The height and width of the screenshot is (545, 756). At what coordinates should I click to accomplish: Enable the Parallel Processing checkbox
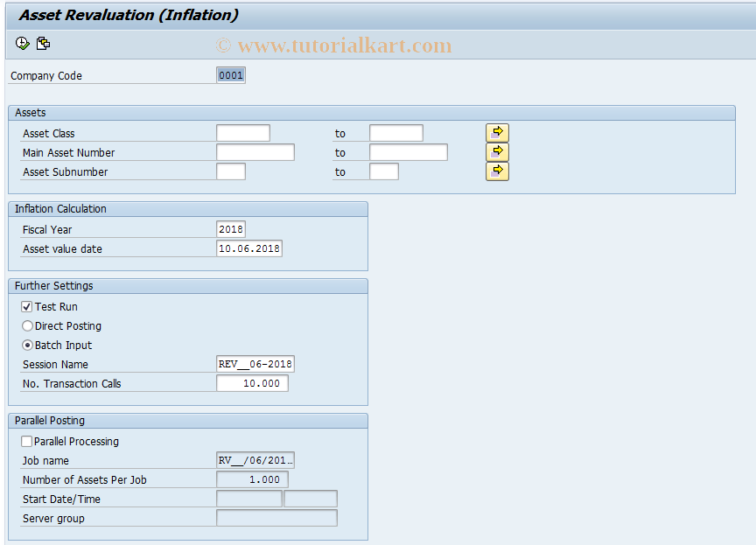[25, 441]
